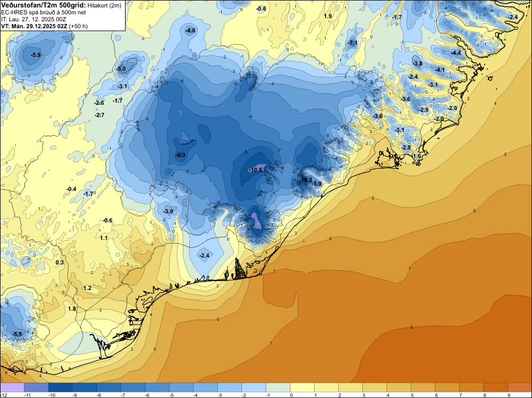Viewport: 532px width, 398px height.
Task: Click the -7 legend scale label
Action: tap(123, 395)
